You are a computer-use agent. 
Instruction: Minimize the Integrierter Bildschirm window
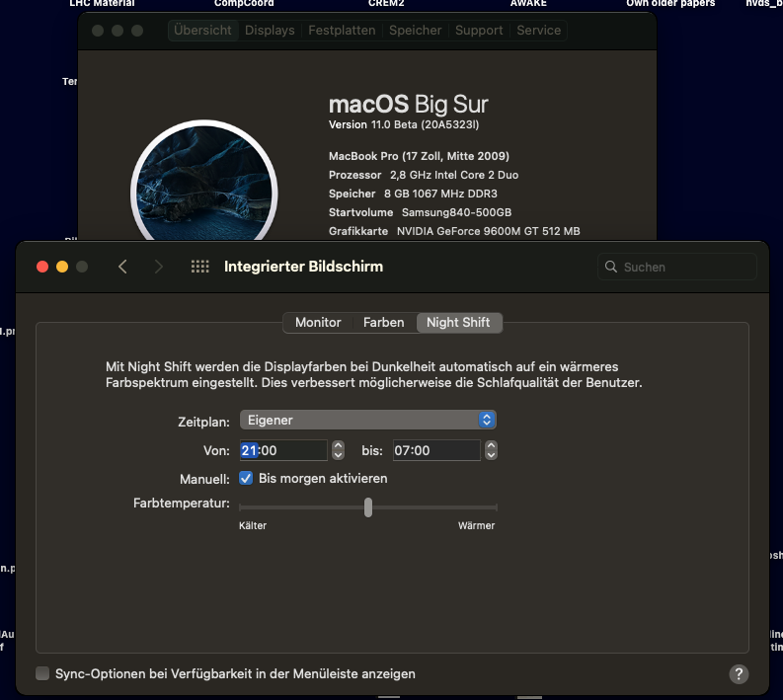coord(62,267)
